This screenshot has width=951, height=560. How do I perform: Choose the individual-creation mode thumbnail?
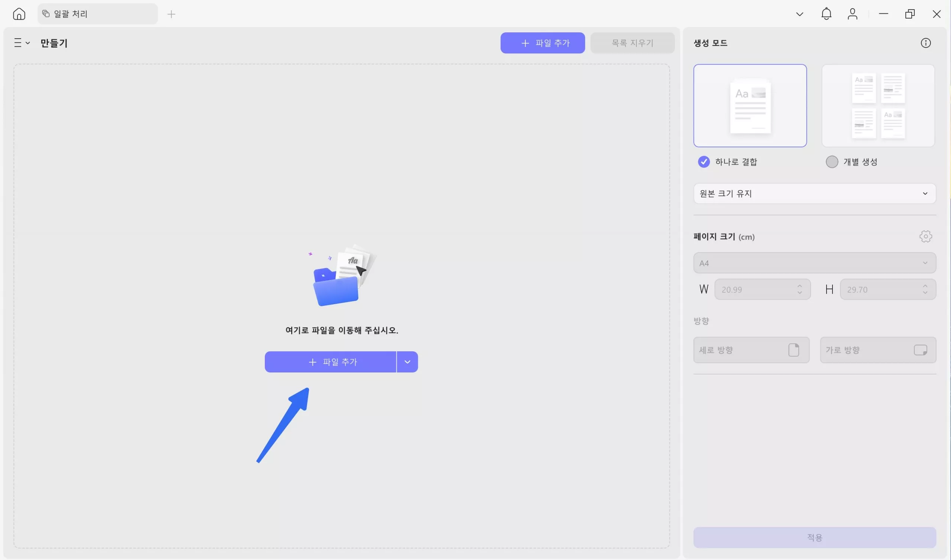pyautogui.click(x=878, y=106)
